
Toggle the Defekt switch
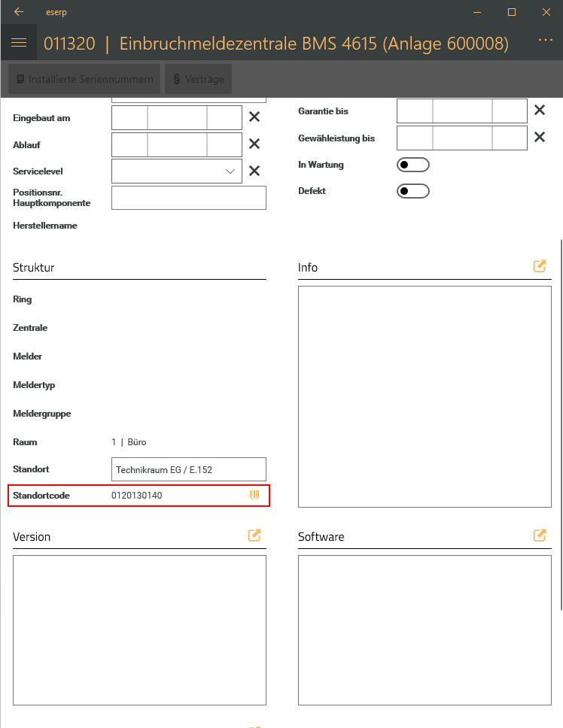[412, 191]
